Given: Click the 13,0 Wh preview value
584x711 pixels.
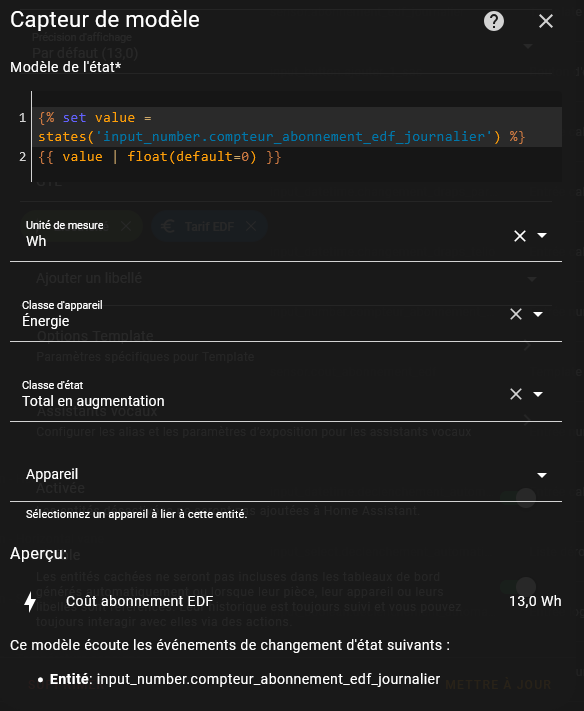Looking at the screenshot, I should click(535, 601).
